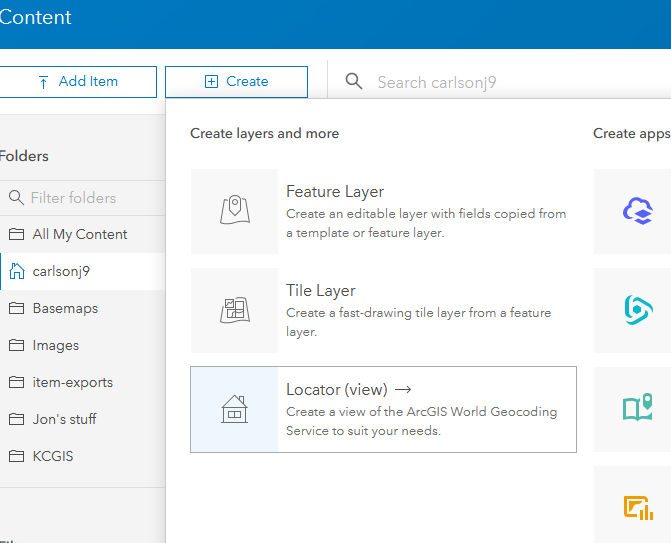The width and height of the screenshot is (671, 543).
Task: Open the KCGIS folder
Action: point(53,456)
